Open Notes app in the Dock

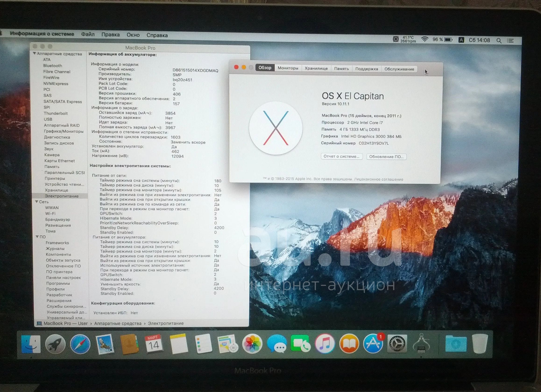(179, 344)
